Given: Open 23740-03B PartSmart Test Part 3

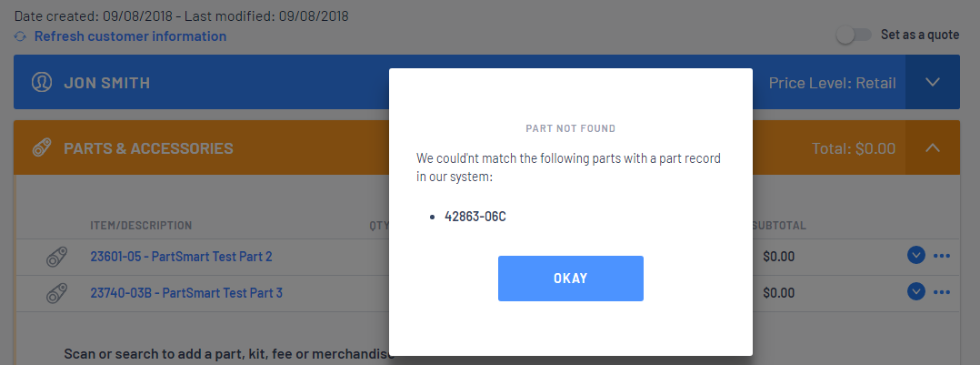Looking at the screenshot, I should tap(186, 293).
